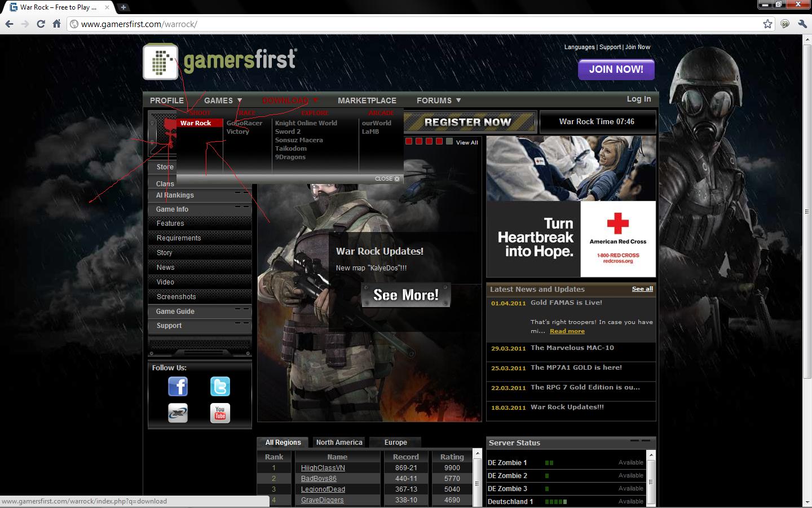Open the wrench settings menu

pos(802,24)
